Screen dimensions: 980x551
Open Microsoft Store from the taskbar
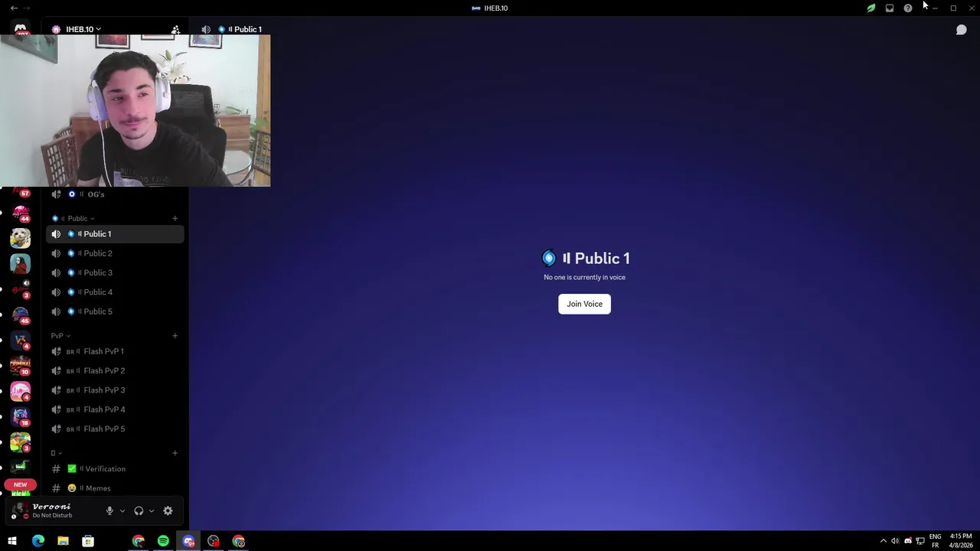pos(88,541)
